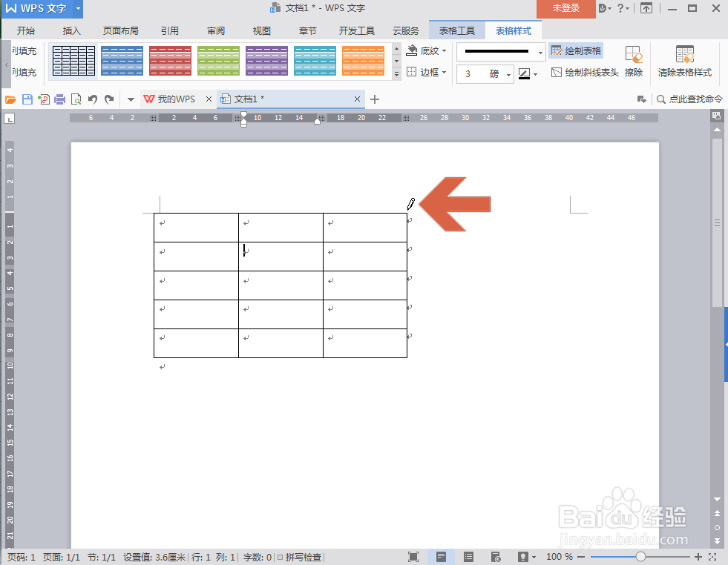This screenshot has height=565, width=728.
Task: Add a new document tab with plus
Action: coord(375,99)
